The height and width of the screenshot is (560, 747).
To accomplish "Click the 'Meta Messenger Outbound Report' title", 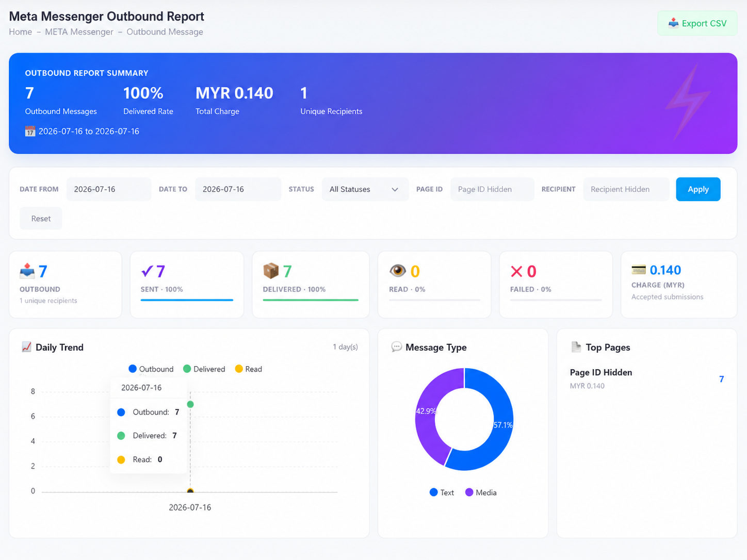I will pos(107,16).
